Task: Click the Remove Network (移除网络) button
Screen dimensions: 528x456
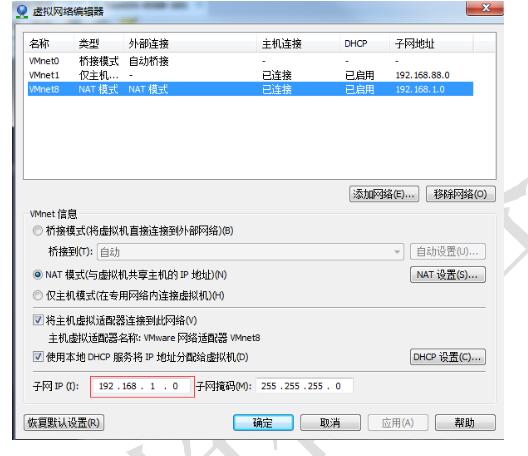Action: coord(461,194)
